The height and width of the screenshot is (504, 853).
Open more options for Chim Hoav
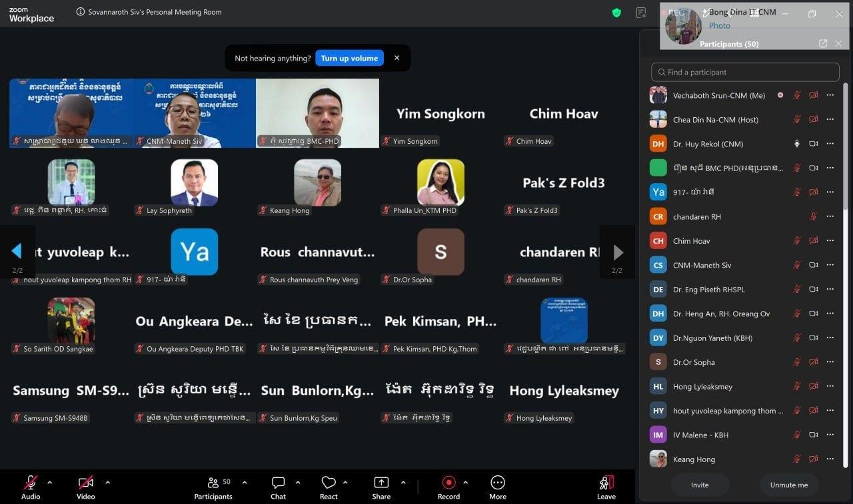coord(830,241)
